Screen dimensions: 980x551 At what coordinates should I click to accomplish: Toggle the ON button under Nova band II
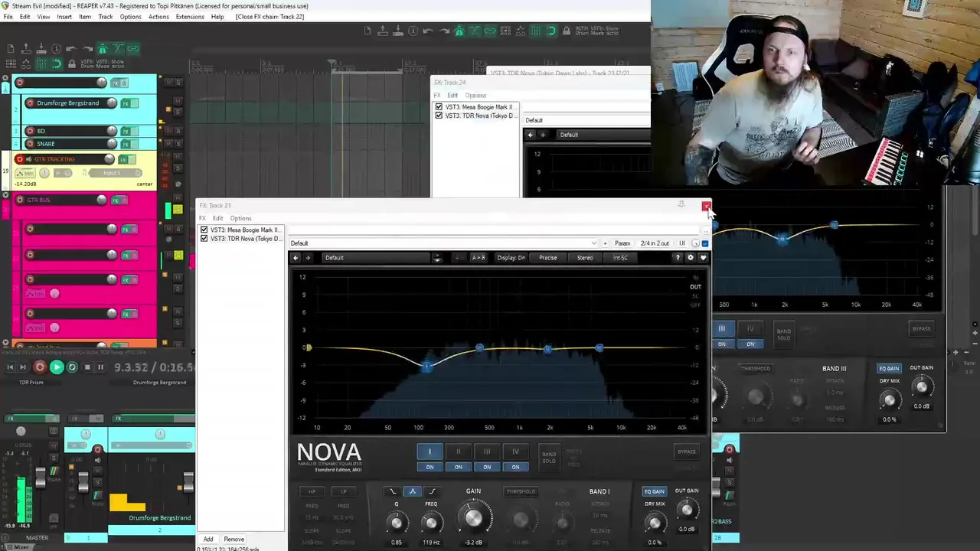click(459, 467)
